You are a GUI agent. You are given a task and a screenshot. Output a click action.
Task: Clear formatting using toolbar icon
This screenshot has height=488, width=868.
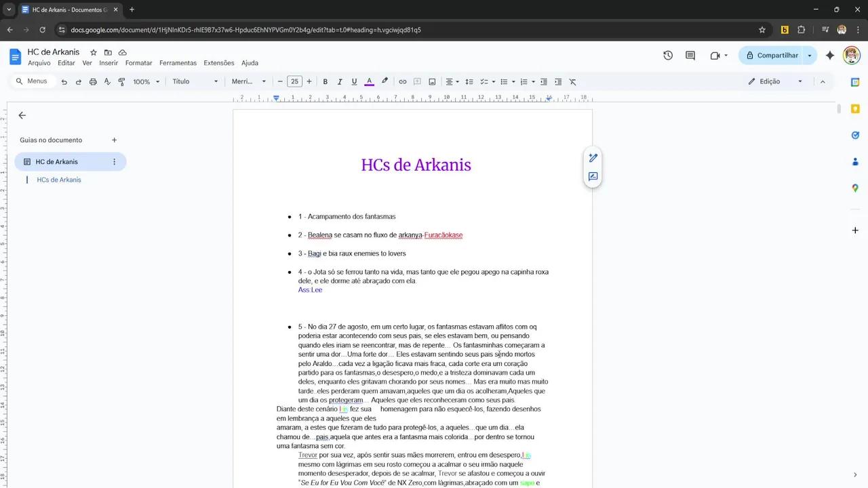(x=572, y=82)
